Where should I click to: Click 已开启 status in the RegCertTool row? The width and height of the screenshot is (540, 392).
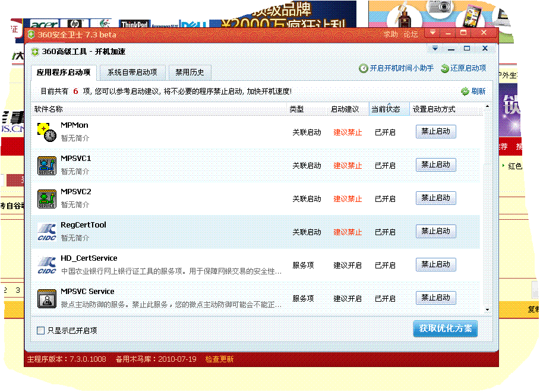tap(385, 232)
